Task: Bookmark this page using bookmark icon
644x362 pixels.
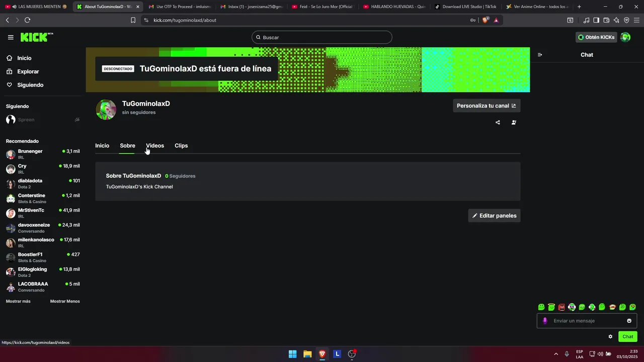Action: tap(133, 20)
